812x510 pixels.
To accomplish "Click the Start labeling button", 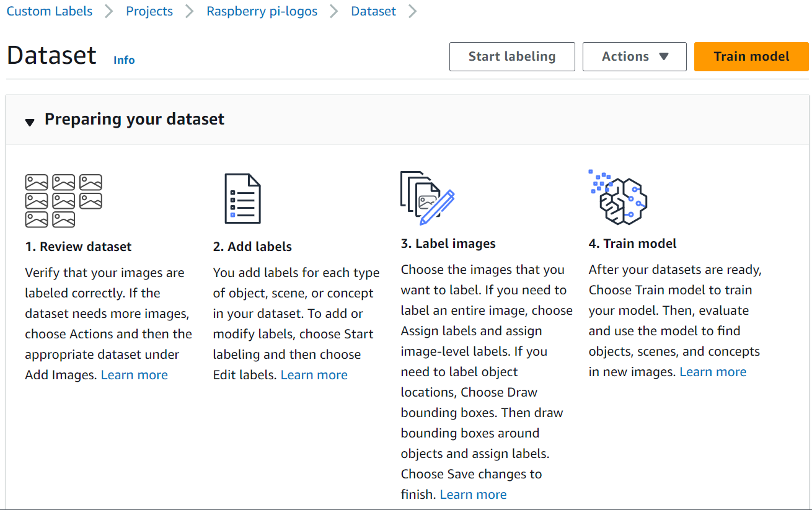I will pos(512,56).
